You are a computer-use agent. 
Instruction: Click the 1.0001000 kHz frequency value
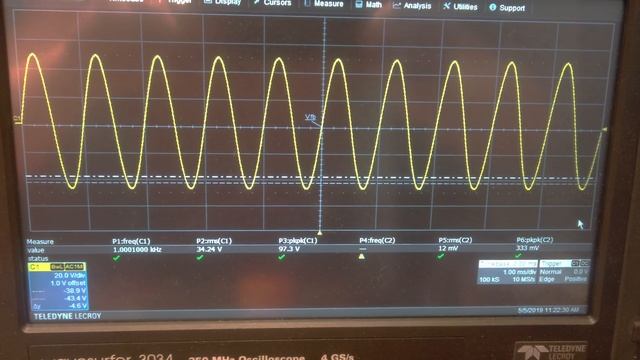137,249
